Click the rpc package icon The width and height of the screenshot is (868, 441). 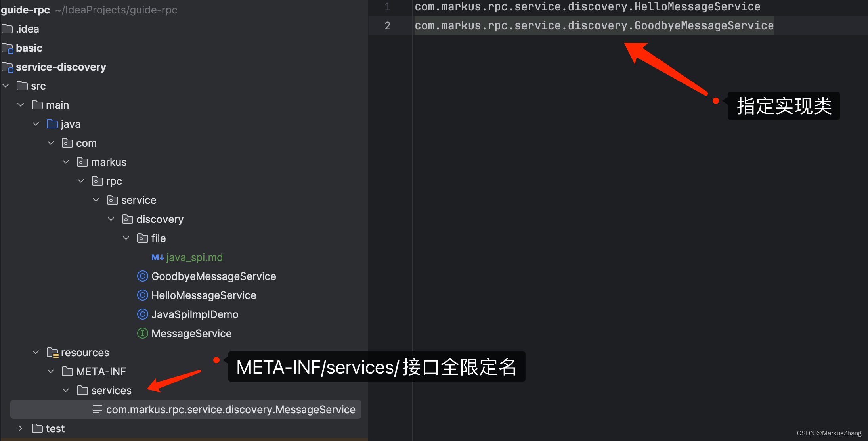(98, 181)
